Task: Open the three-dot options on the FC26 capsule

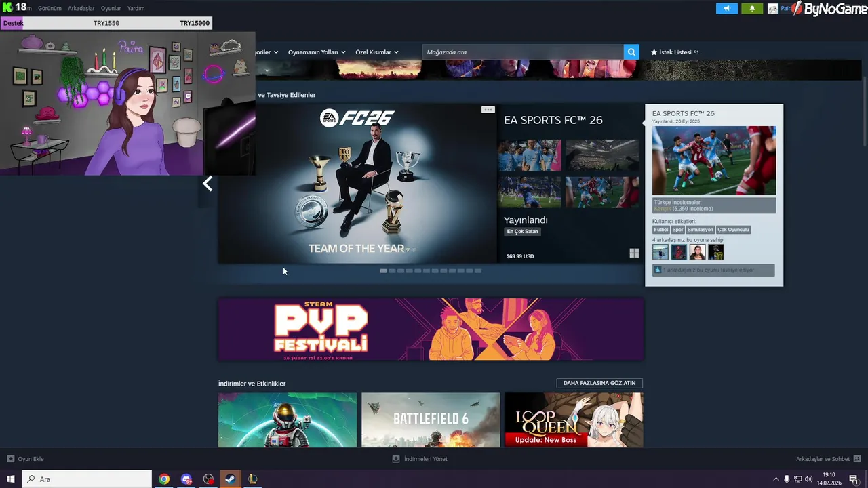Action: (488, 110)
